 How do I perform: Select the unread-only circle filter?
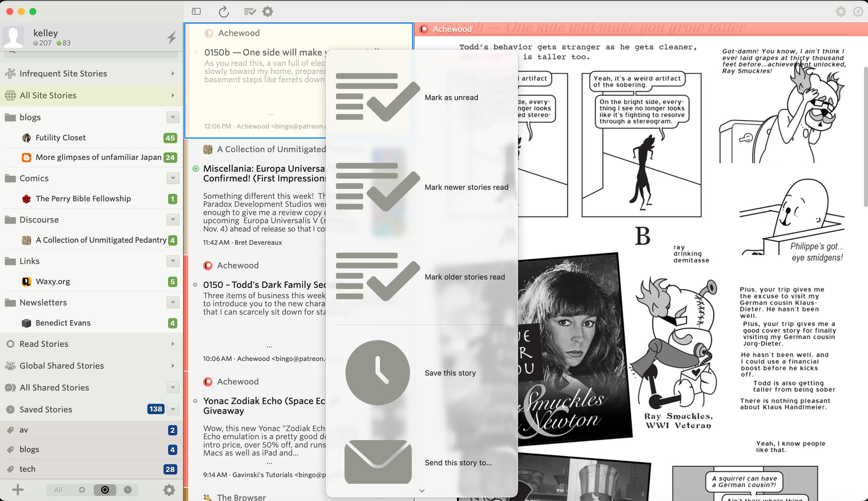(82, 490)
